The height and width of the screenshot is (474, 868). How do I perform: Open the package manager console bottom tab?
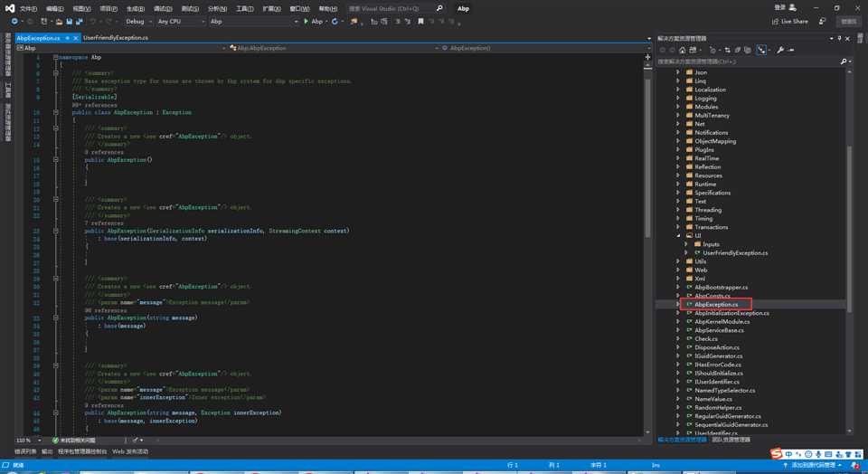click(x=82, y=451)
